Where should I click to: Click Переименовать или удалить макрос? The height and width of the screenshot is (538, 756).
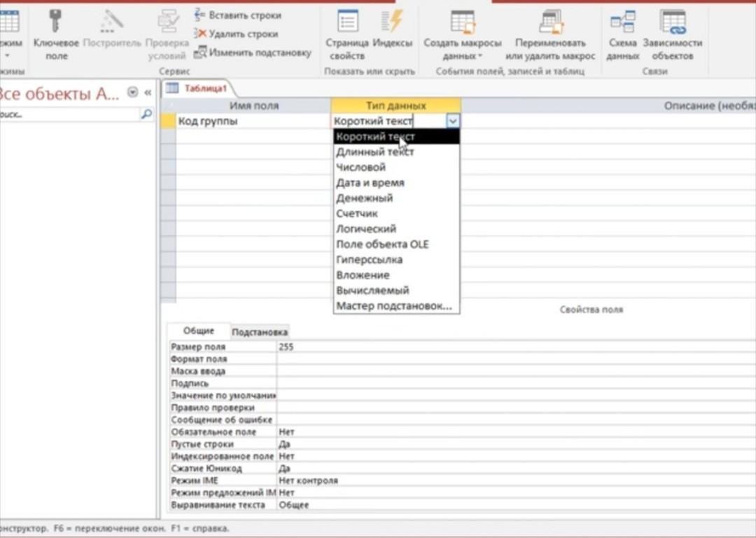(550, 35)
